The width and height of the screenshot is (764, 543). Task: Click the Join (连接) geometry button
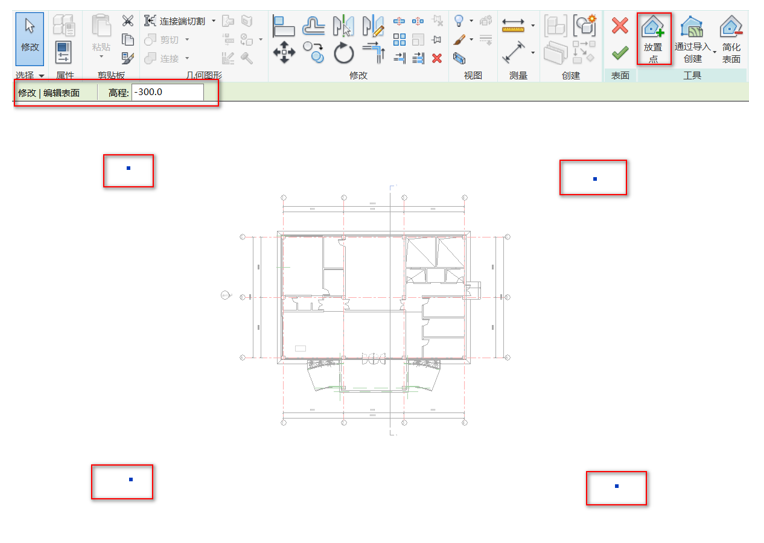pyautogui.click(x=166, y=59)
